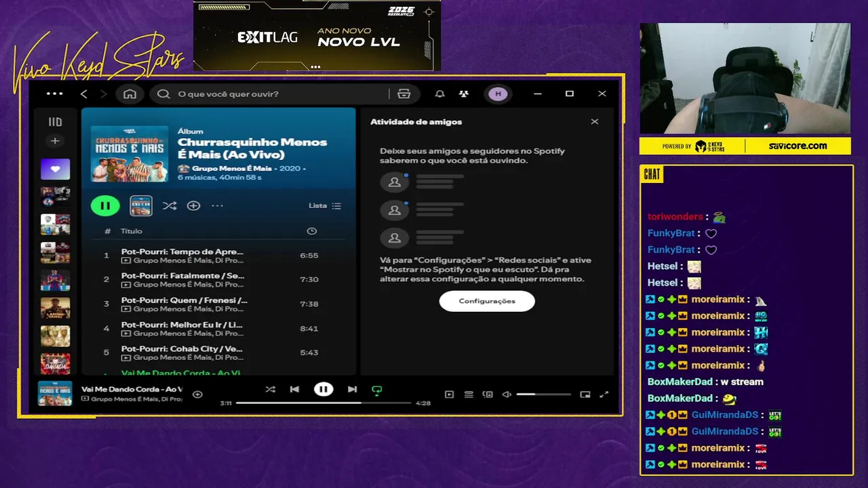Pause playback in the player bar
This screenshot has height=488, width=868.
323,389
